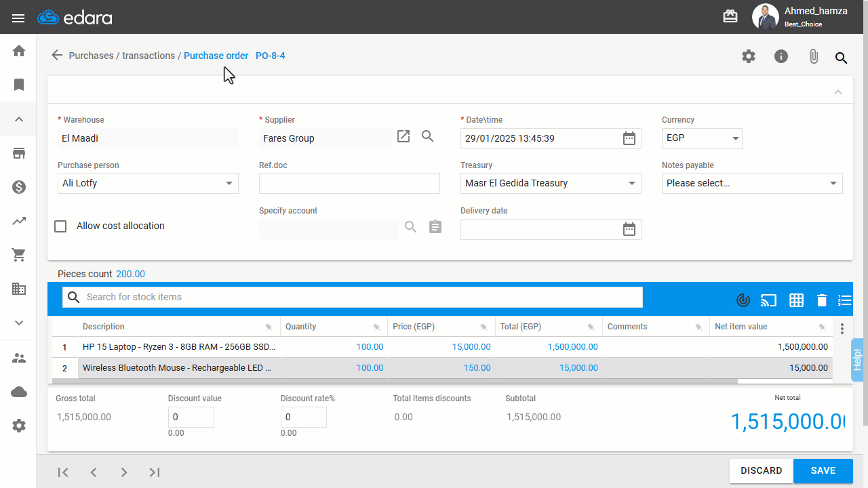
Task: Open the shopping cart icon in sidebar
Action: [x=19, y=255]
